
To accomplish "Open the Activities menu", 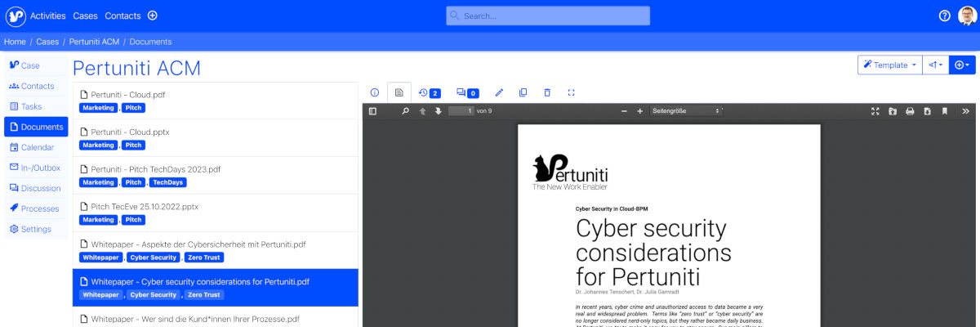I will pos(48,16).
